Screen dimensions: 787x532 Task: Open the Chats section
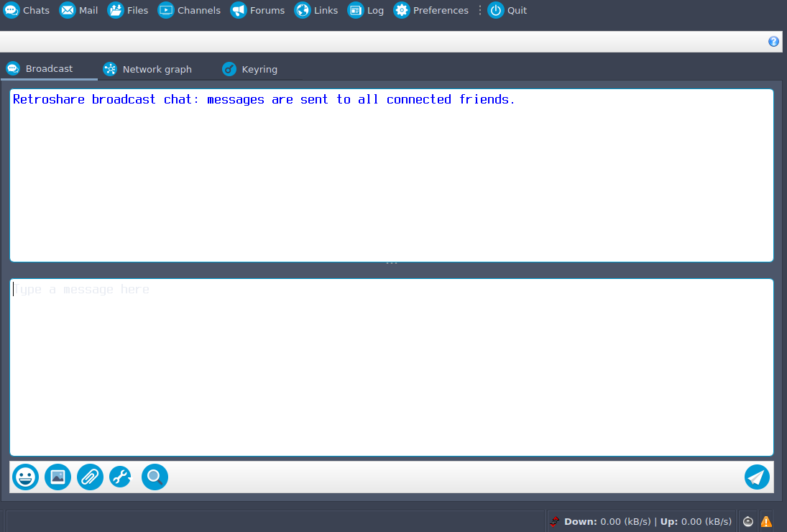[27, 10]
